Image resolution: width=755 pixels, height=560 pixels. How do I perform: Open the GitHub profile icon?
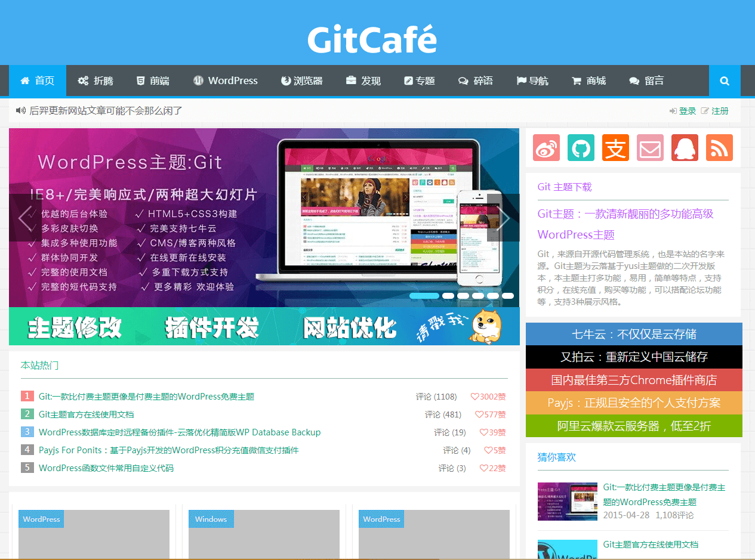pos(581,148)
